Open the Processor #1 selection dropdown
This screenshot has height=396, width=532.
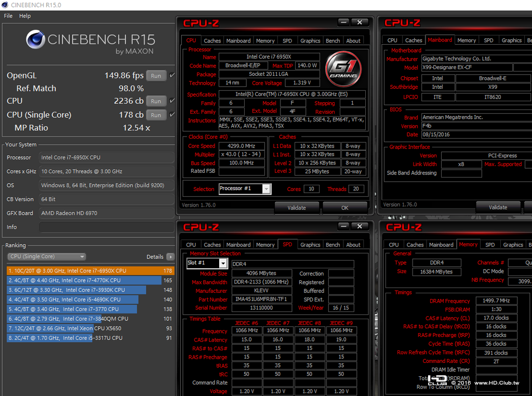(x=245, y=189)
